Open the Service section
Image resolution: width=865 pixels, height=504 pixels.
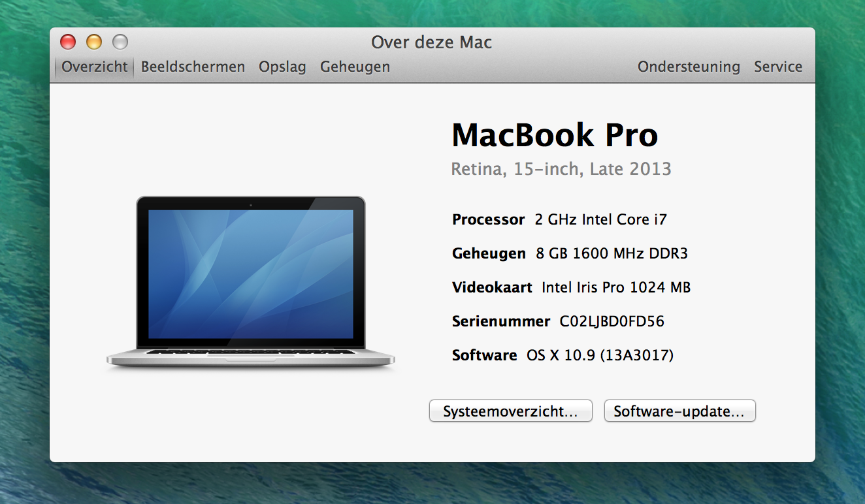778,67
